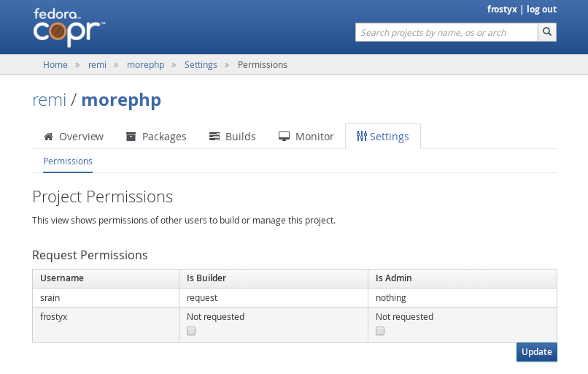Select the Permissions sub-tab
This screenshot has height=374, width=588.
pyautogui.click(x=68, y=161)
